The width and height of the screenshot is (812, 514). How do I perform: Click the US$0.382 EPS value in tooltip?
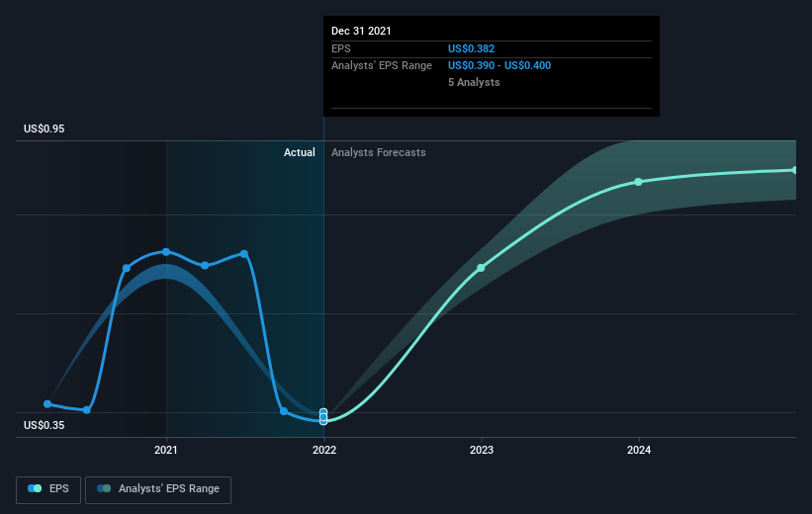(471, 48)
